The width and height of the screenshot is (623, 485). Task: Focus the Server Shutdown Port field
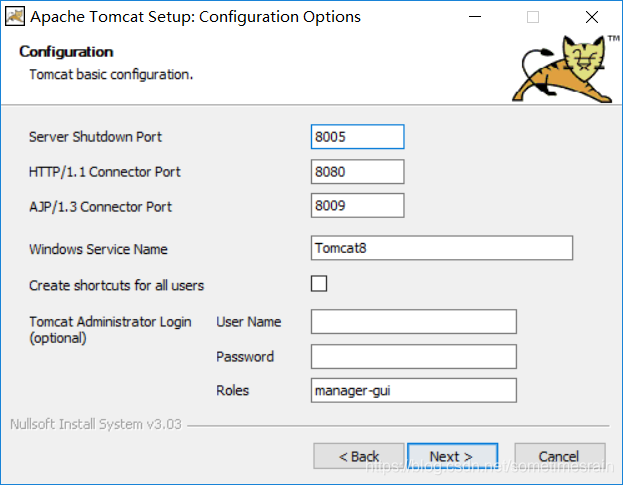(357, 137)
